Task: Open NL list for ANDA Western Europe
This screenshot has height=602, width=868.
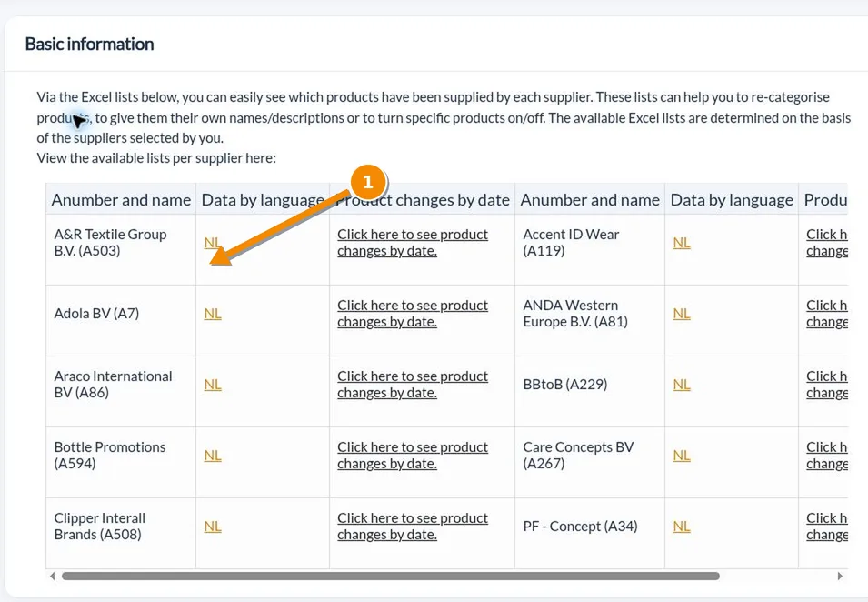Action: click(x=682, y=314)
